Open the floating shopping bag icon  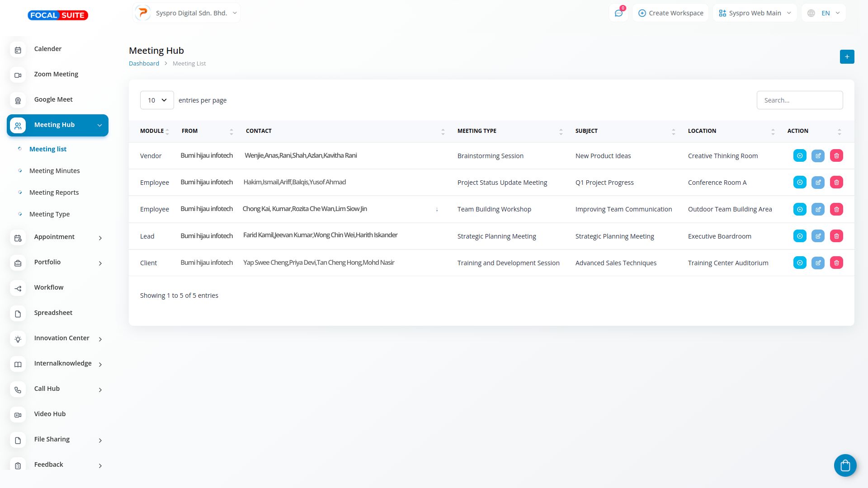(x=845, y=465)
